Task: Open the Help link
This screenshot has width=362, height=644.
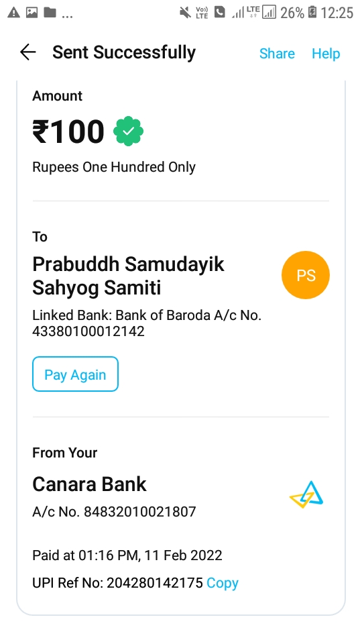Action: (326, 54)
